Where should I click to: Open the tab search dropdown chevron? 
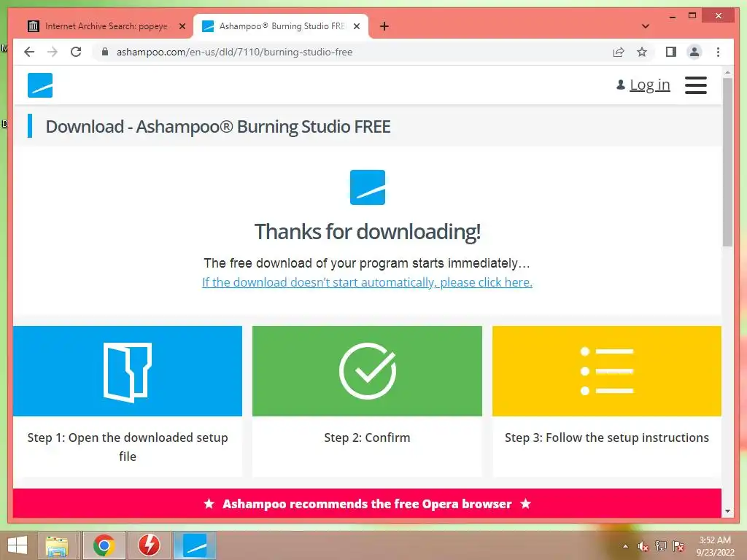(646, 26)
